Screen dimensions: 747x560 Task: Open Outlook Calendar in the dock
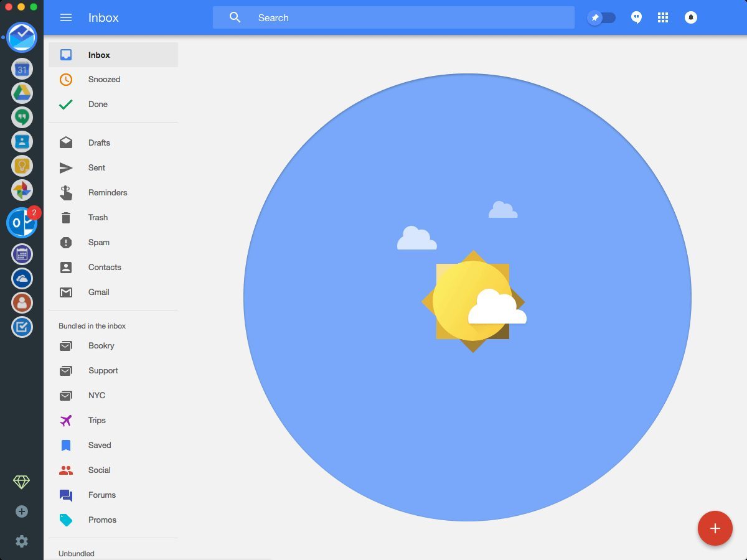click(22, 254)
